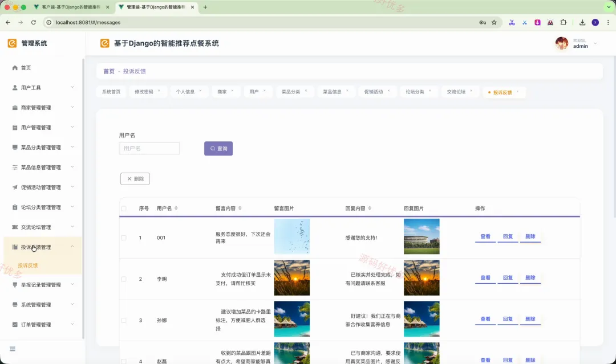This screenshot has width=616, height=364.
Task: Reload the page with the refresh icon
Action: pos(34,22)
